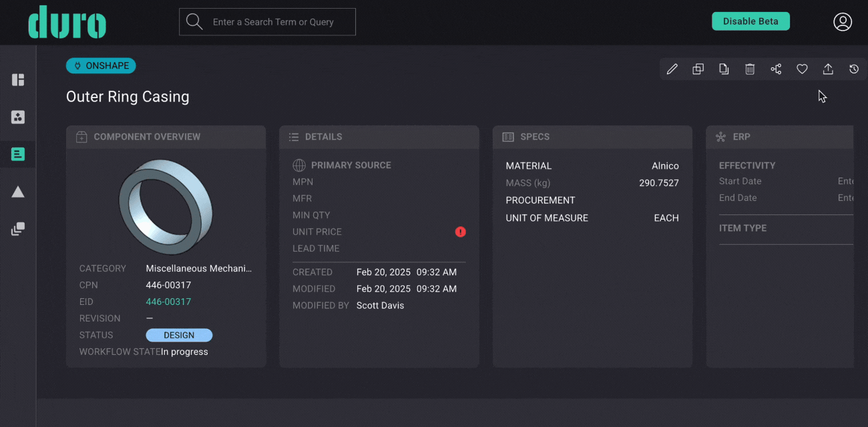Open the dashboard sidebar icon
Viewport: 868px width, 427px height.
tap(18, 80)
